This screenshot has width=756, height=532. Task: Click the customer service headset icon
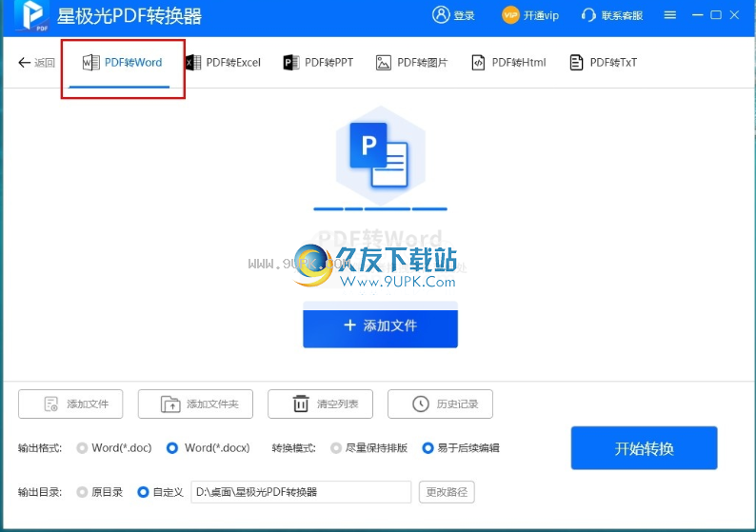tap(588, 15)
